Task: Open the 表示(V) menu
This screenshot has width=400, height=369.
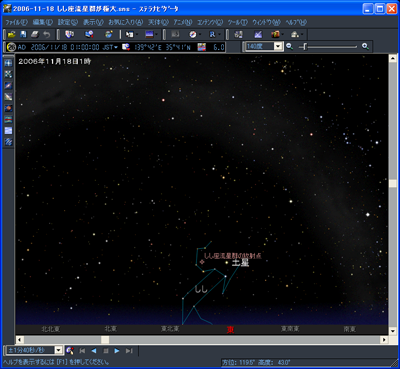Action: tap(93, 22)
